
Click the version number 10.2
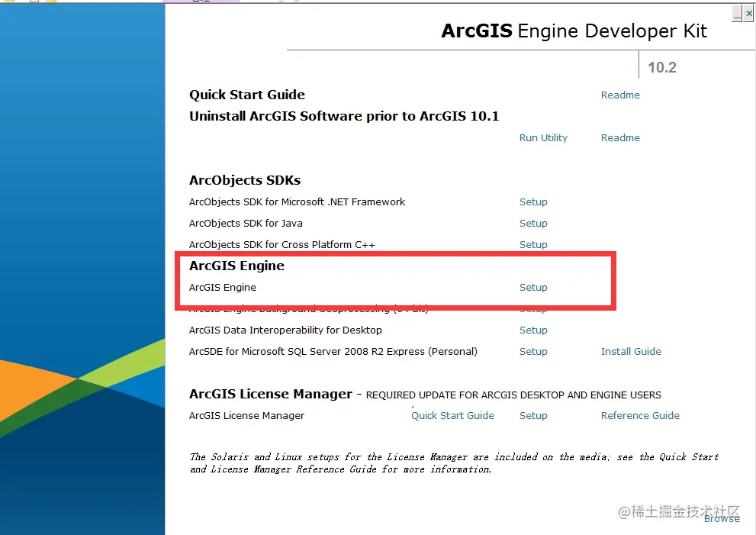(662, 67)
